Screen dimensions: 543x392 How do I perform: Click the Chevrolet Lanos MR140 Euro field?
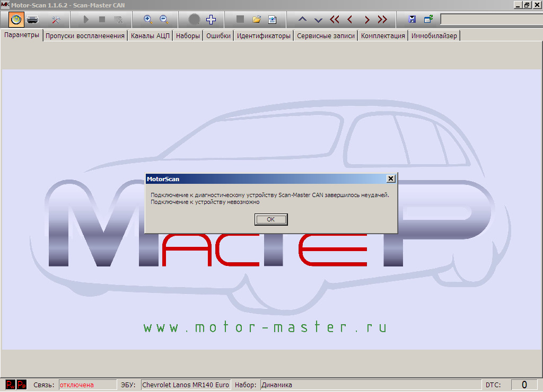(186, 385)
